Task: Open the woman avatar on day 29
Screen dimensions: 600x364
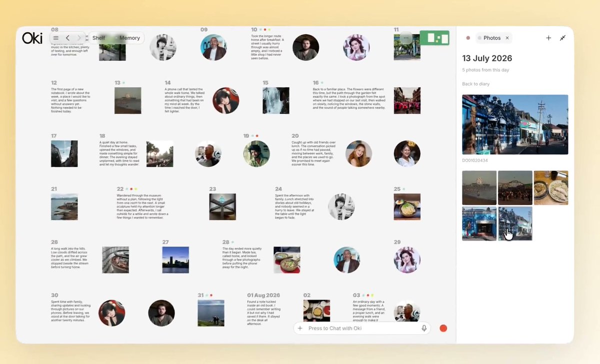Action: [407, 260]
